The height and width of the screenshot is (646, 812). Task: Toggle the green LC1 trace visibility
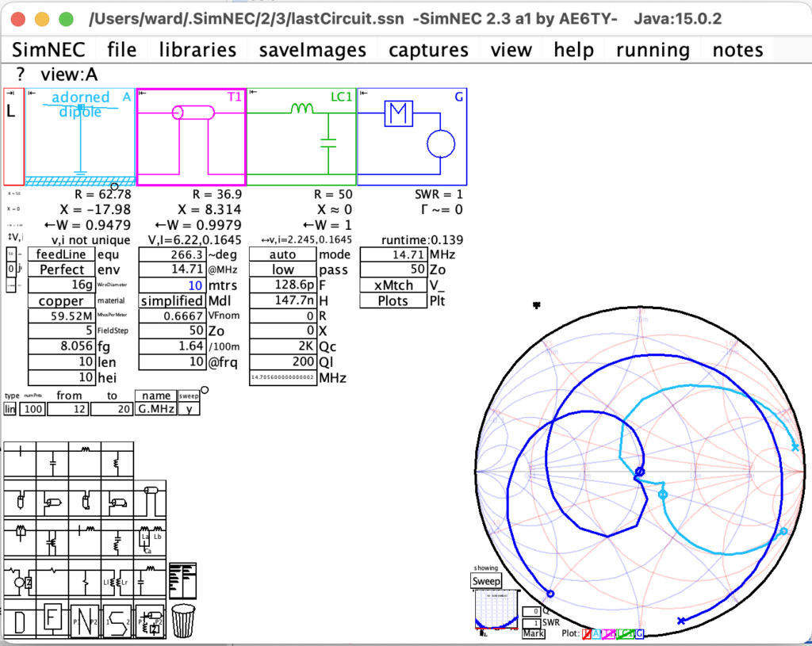click(x=625, y=634)
